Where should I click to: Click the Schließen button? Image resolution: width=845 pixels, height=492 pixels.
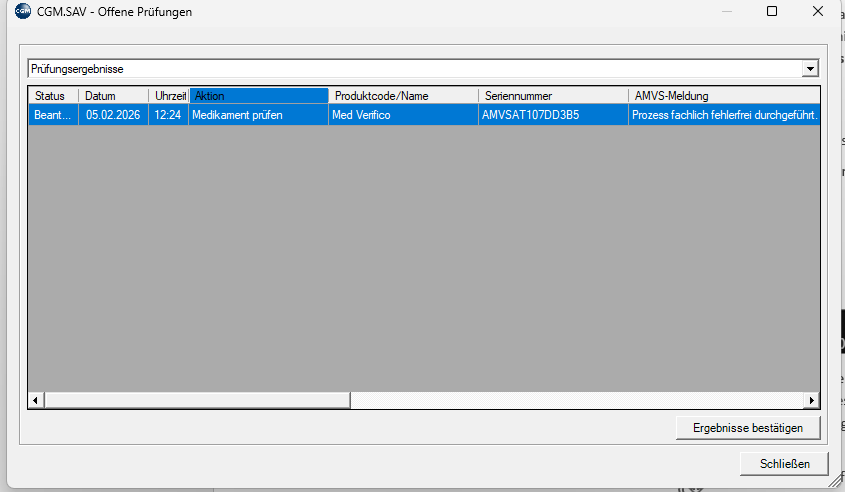point(784,464)
